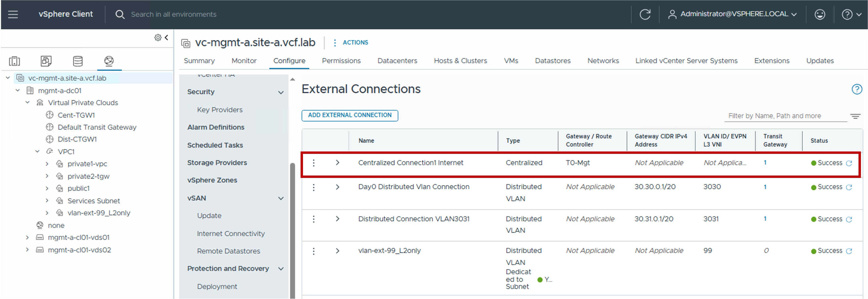Screen dimensions: 868x299
Task: Collapse the VPC1 tree node
Action: click(x=37, y=152)
